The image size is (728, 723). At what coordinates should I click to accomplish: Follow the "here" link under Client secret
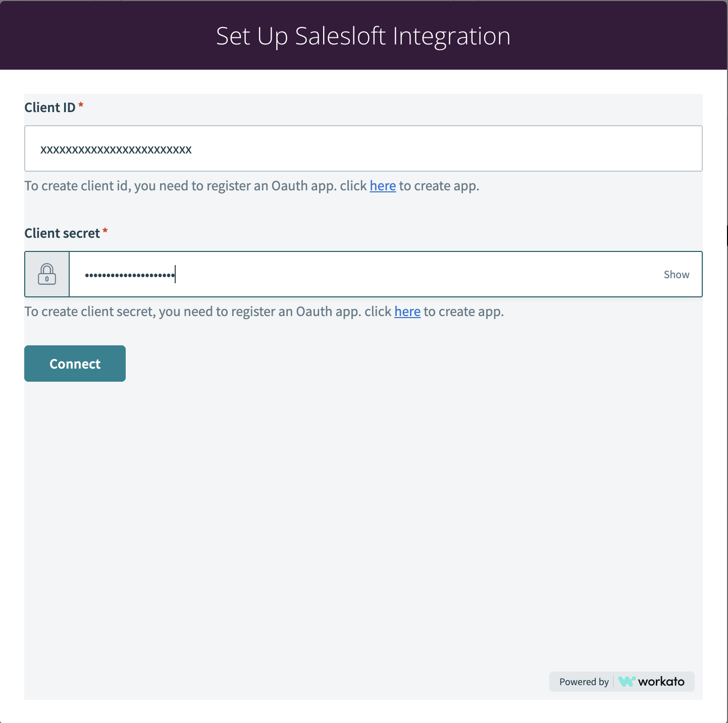coord(407,312)
